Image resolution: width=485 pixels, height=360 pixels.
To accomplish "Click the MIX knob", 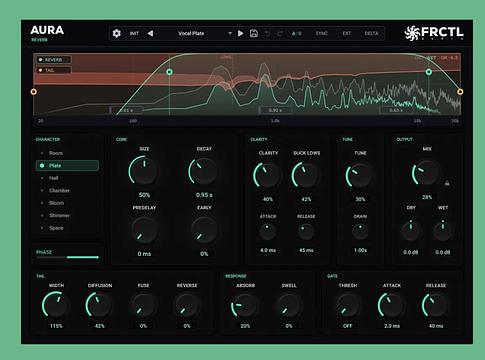I will [426, 173].
